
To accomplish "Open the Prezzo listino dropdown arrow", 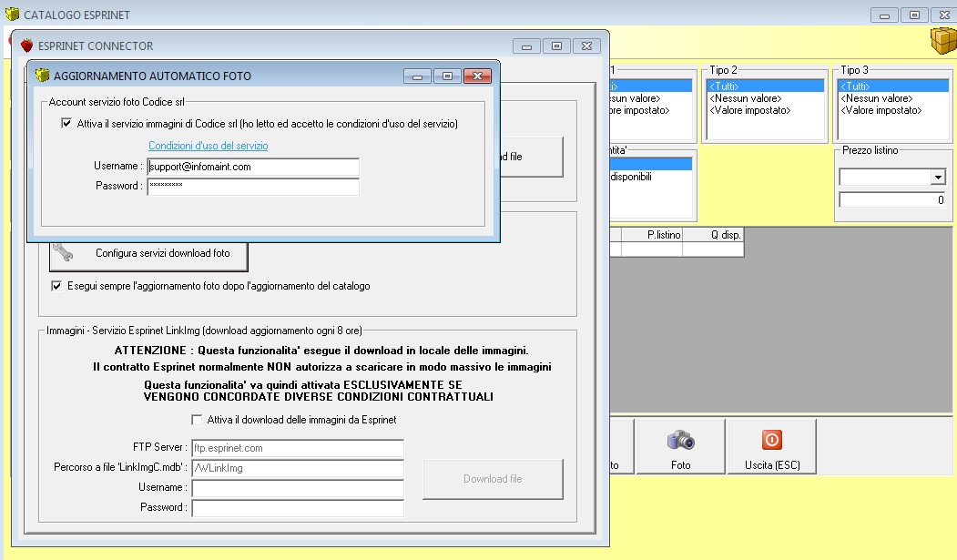I will point(938,178).
